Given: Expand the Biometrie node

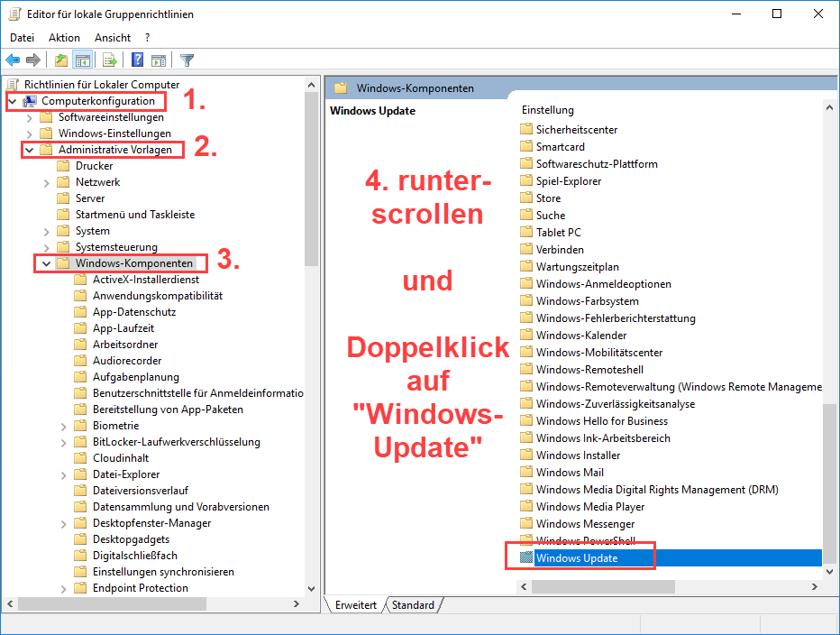Looking at the screenshot, I should tap(64, 427).
